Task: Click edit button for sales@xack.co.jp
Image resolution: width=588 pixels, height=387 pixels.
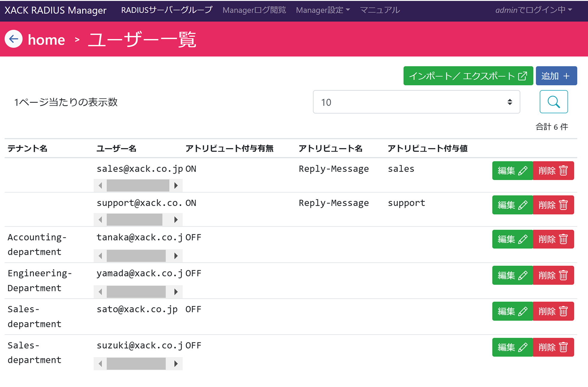Action: click(512, 171)
